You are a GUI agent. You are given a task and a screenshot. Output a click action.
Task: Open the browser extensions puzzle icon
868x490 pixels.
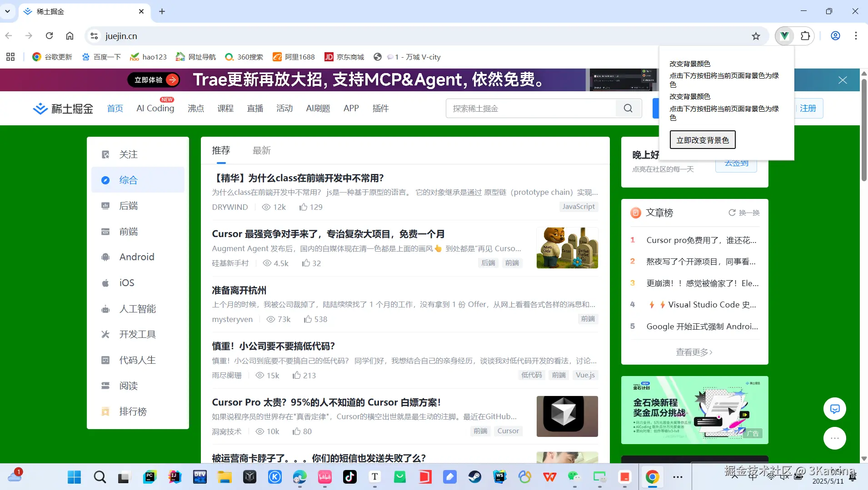coord(805,36)
